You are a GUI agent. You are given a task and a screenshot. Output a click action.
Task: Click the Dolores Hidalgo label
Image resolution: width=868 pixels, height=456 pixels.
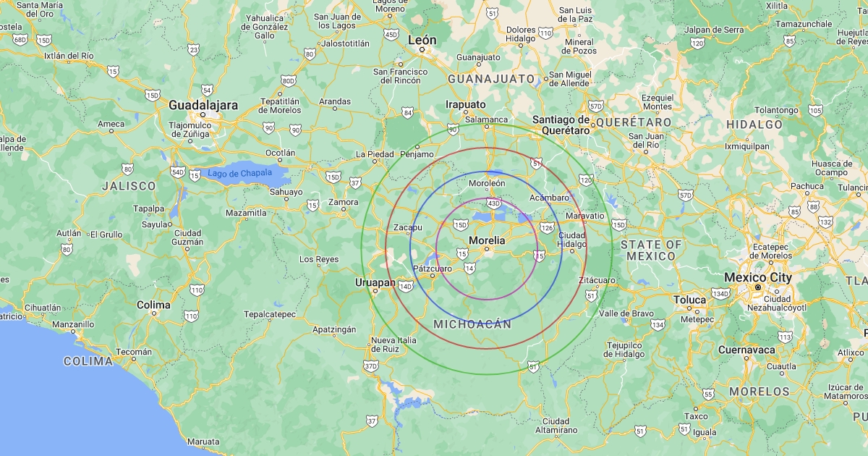[521, 34]
